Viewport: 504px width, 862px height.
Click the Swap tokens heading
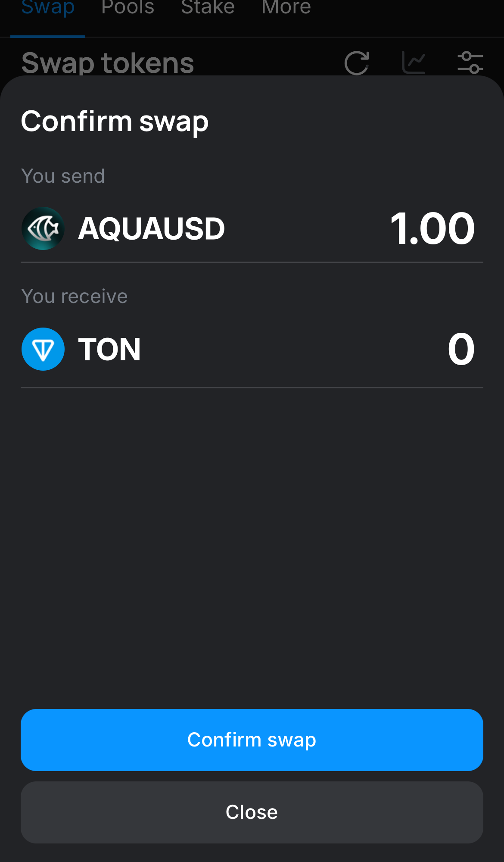108,63
